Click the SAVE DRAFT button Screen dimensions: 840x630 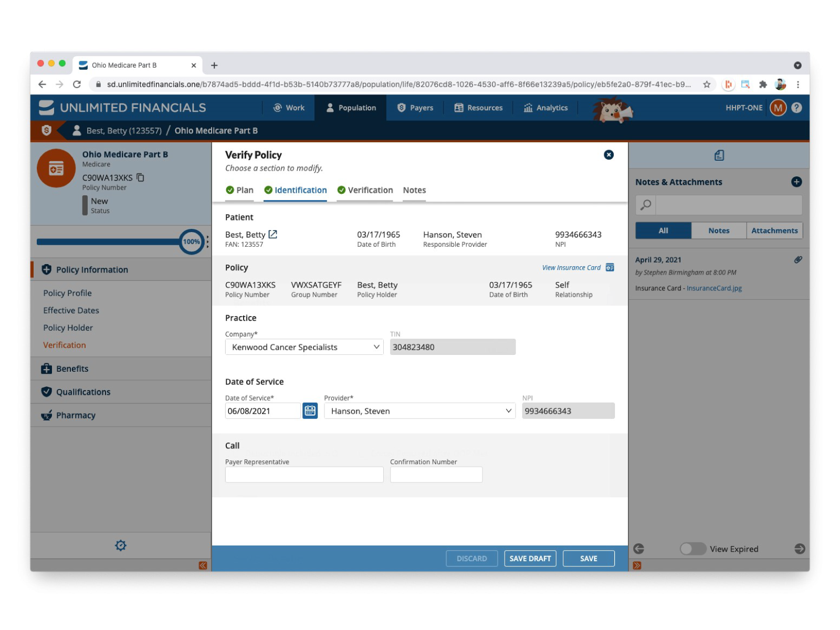(530, 558)
